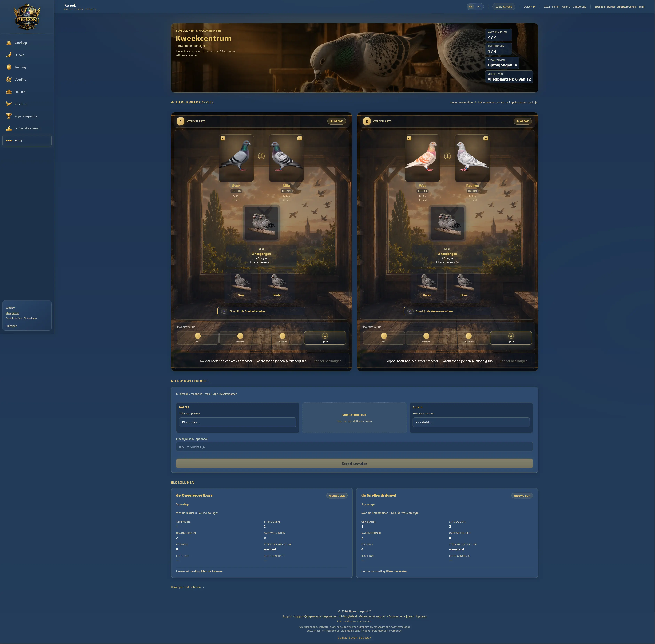Open the Vandaag sidebar icon
The width and height of the screenshot is (655, 644).
(9, 43)
